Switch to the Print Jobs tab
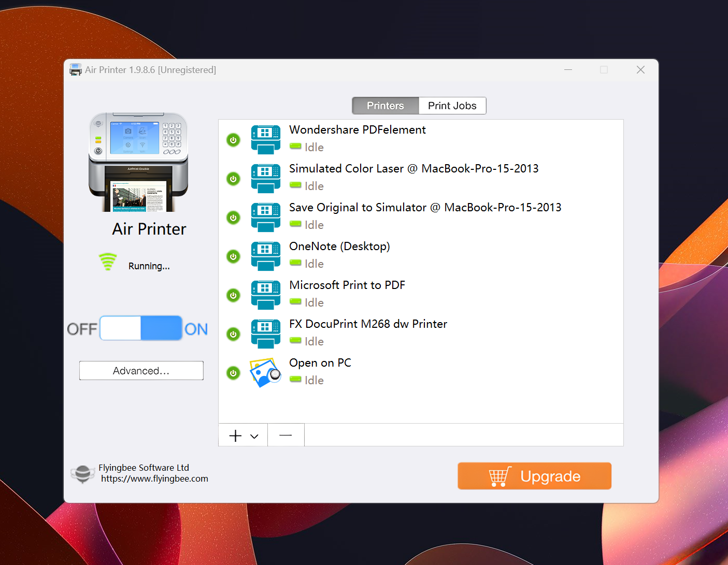This screenshot has height=565, width=728. point(452,106)
